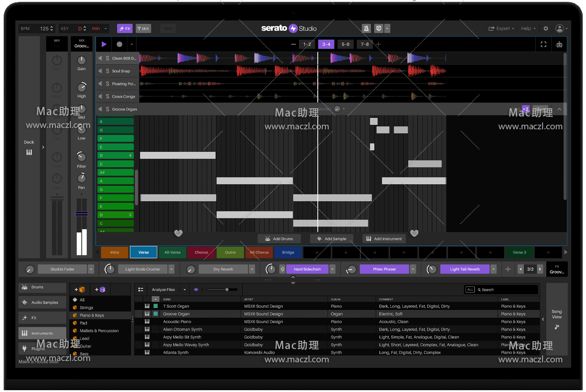Mute the Soul Snap track
The width and height of the screenshot is (586, 392).
[x=101, y=71]
